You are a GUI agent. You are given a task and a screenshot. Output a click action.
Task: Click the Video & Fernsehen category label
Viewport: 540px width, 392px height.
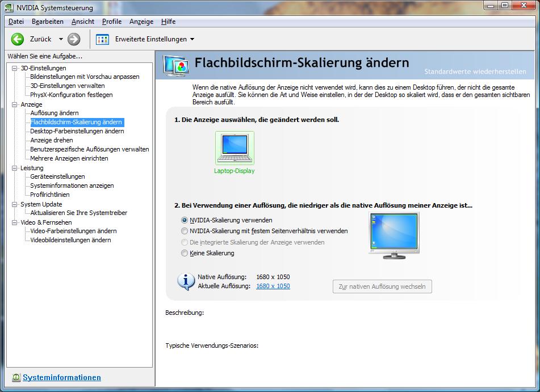click(x=46, y=222)
